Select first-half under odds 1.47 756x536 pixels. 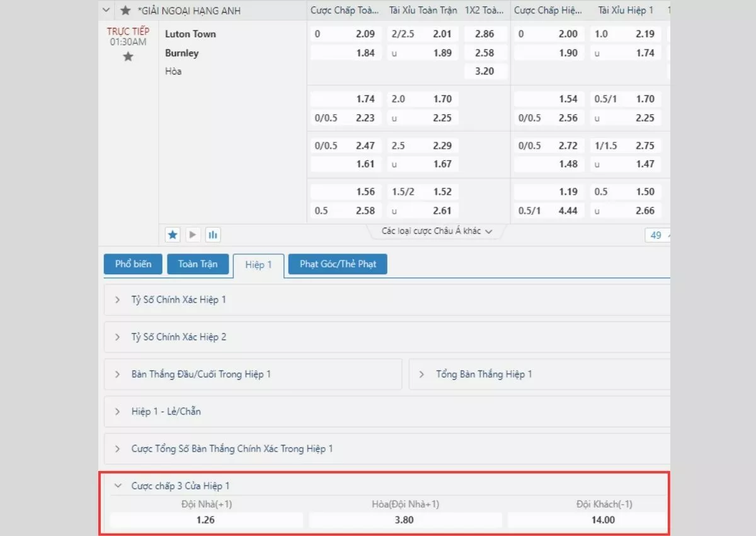(x=626, y=164)
